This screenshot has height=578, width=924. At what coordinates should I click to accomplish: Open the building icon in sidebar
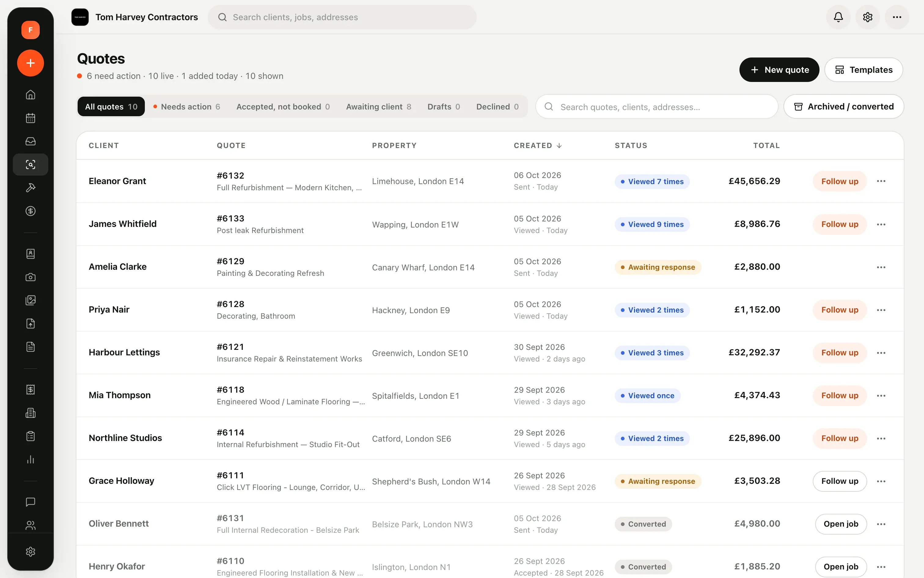pos(31,413)
